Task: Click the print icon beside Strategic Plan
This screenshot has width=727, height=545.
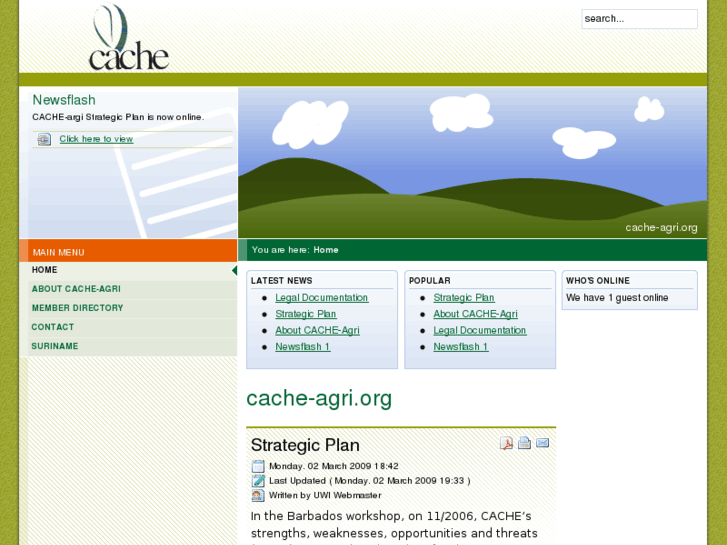Action: (x=524, y=443)
